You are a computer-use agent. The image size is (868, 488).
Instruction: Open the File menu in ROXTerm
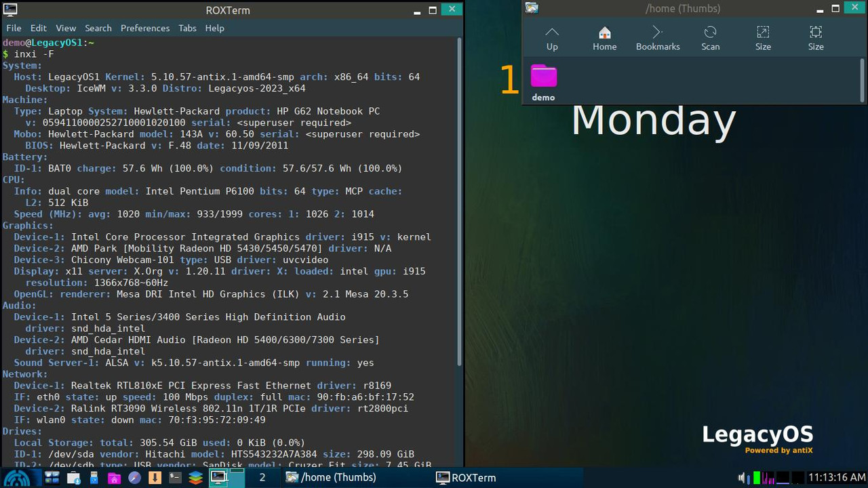14,28
